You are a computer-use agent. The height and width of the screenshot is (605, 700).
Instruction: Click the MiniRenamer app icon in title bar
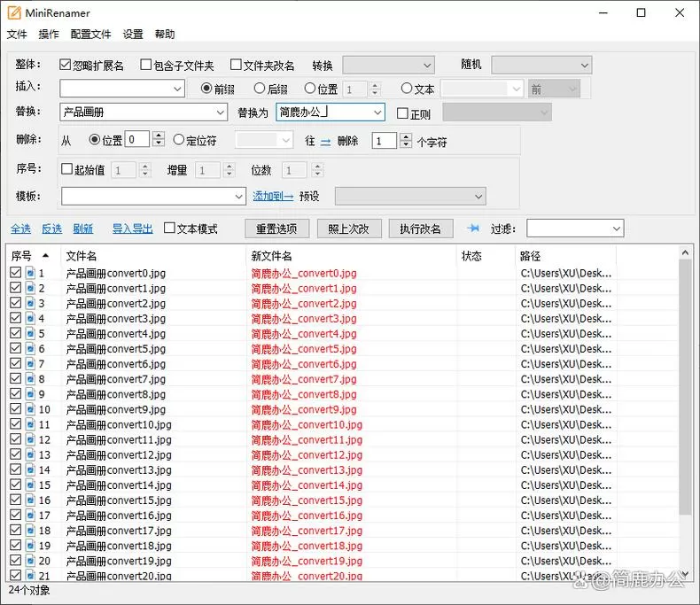(14, 13)
